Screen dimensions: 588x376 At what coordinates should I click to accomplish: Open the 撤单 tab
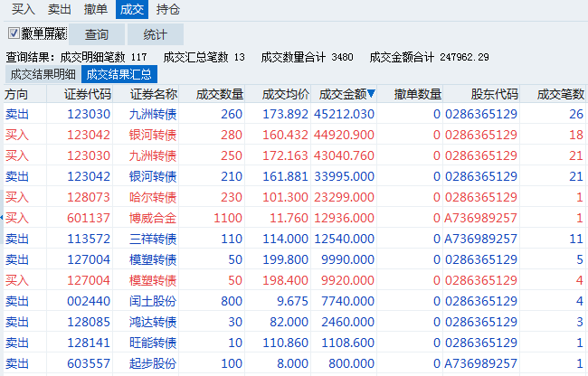[x=96, y=9]
